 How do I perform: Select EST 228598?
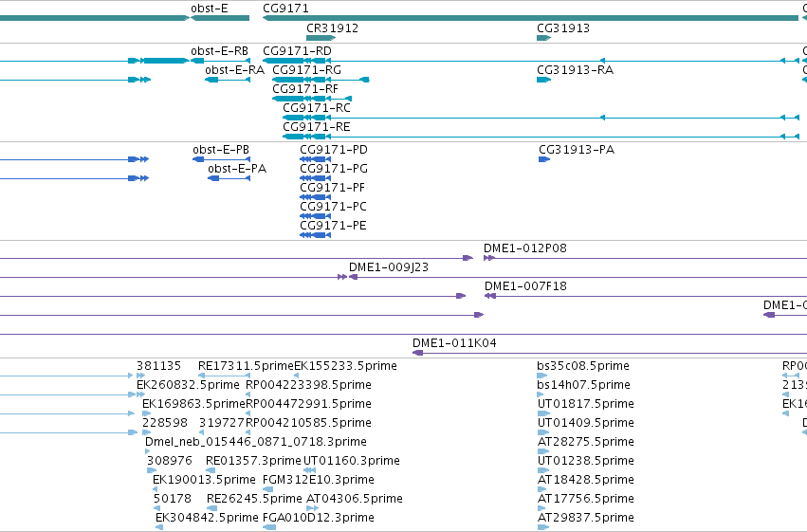click(165, 423)
